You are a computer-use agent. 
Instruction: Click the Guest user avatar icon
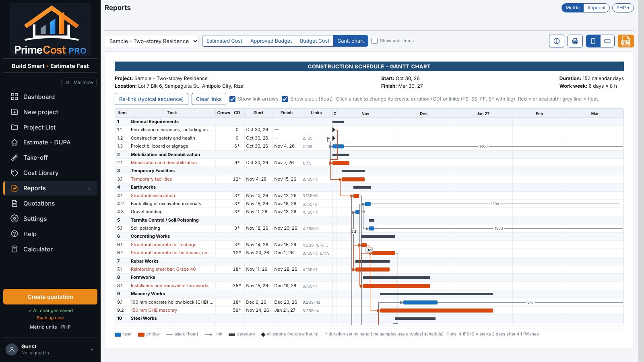tap(12, 349)
